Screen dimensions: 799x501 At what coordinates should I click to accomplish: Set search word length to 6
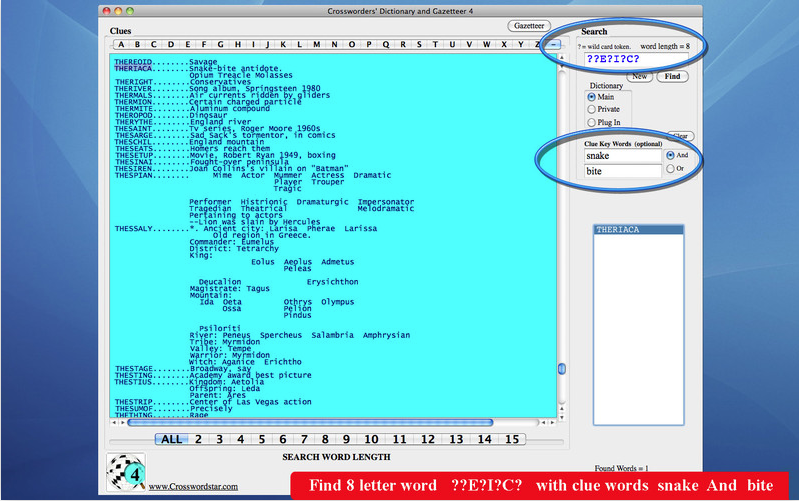282,439
